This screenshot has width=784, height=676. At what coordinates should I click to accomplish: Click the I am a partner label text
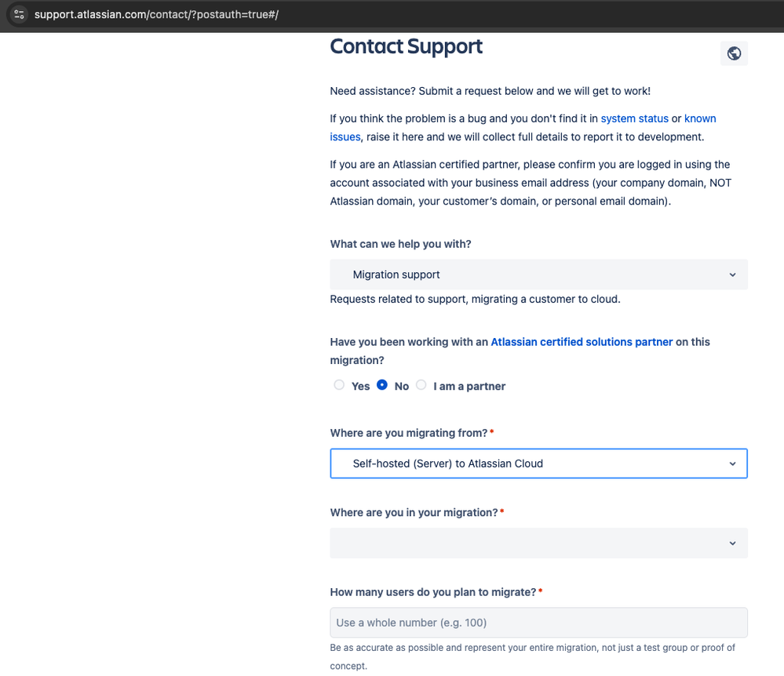pyautogui.click(x=469, y=386)
